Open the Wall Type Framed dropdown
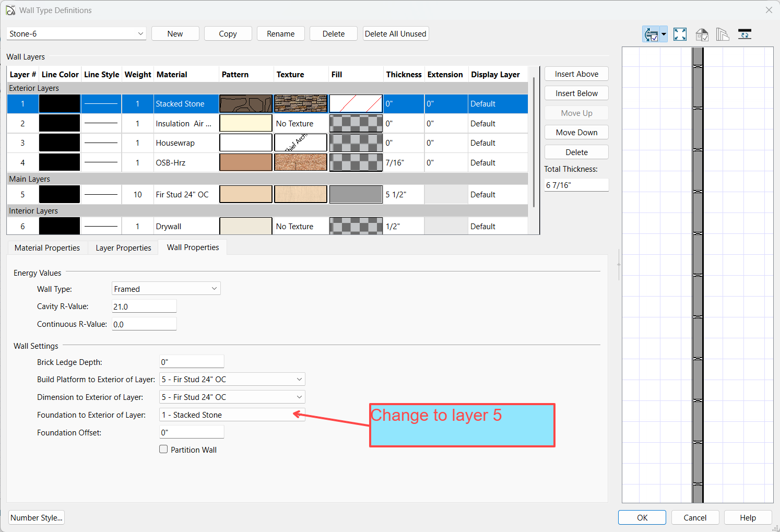This screenshot has height=532, width=780. 166,289
